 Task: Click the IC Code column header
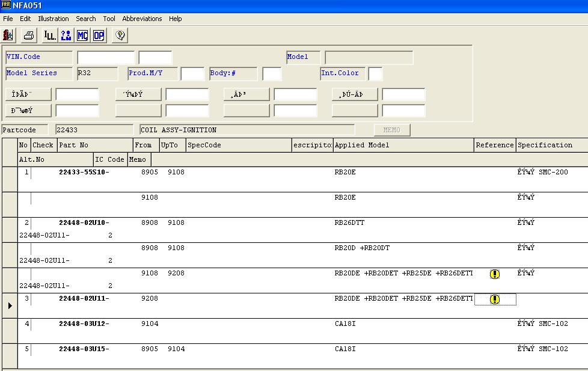coord(110,159)
